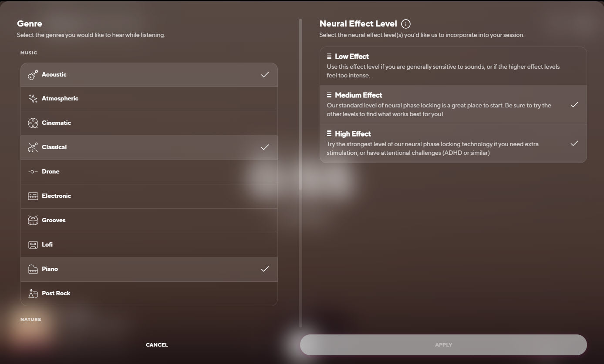Click the Classical genre icon

tap(33, 147)
